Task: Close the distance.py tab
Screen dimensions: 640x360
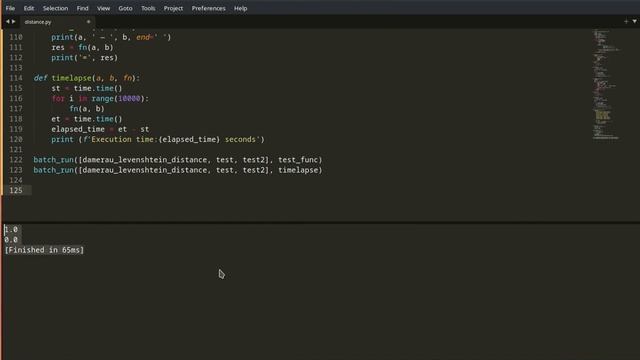Action: 88,22
